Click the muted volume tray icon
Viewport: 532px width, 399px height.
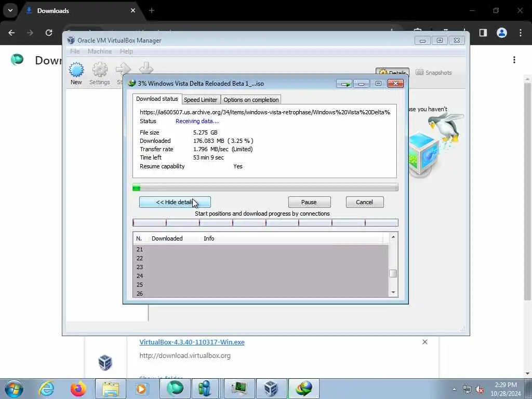point(480,390)
